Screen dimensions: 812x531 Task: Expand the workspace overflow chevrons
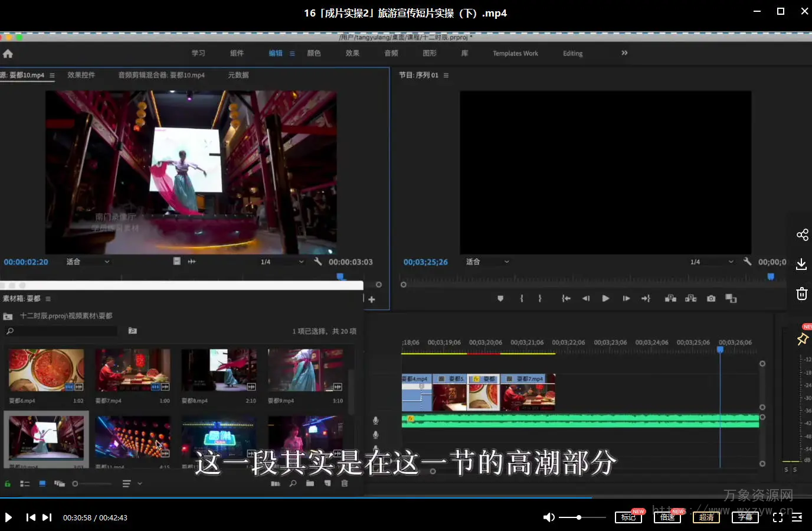click(x=624, y=53)
